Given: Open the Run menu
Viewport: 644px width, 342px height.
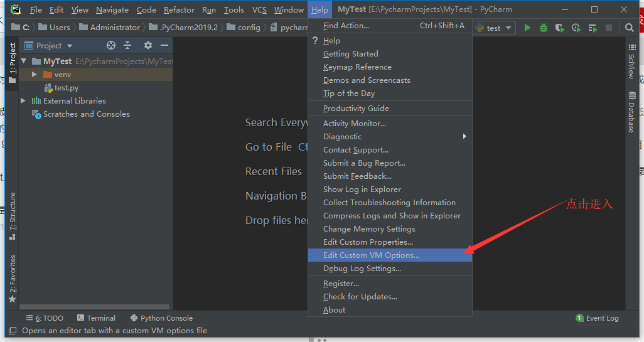Looking at the screenshot, I should coord(208,10).
